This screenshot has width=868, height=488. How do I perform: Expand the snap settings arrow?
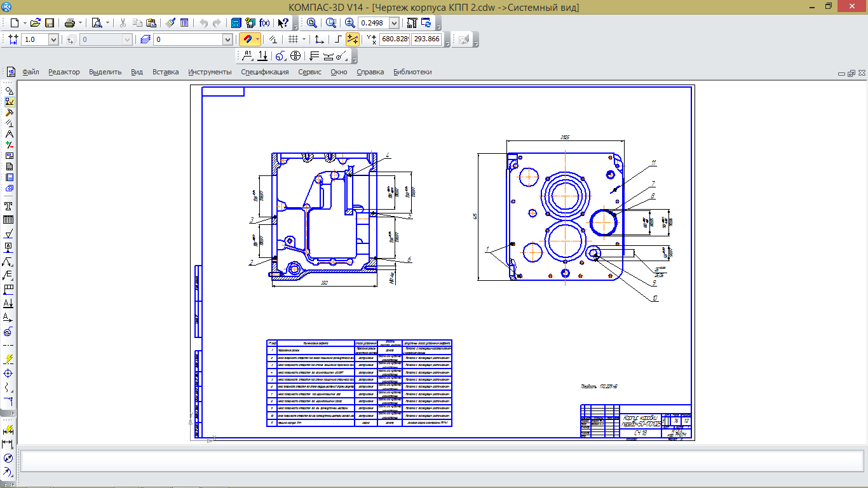258,39
